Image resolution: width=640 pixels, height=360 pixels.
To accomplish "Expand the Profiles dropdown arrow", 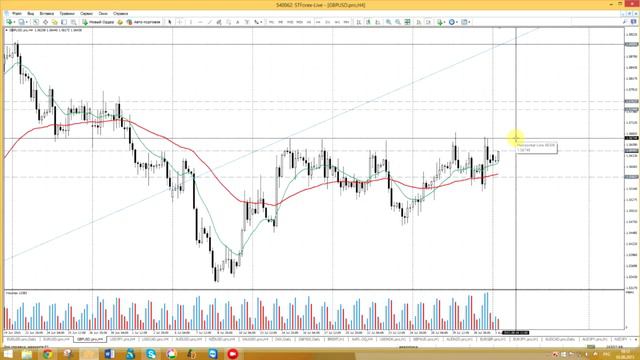I will pos(27,22).
